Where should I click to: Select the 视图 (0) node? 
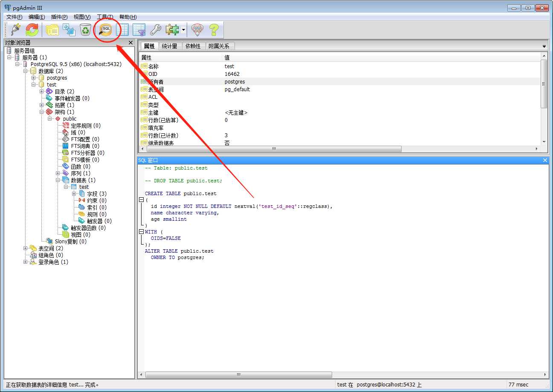[x=81, y=235]
